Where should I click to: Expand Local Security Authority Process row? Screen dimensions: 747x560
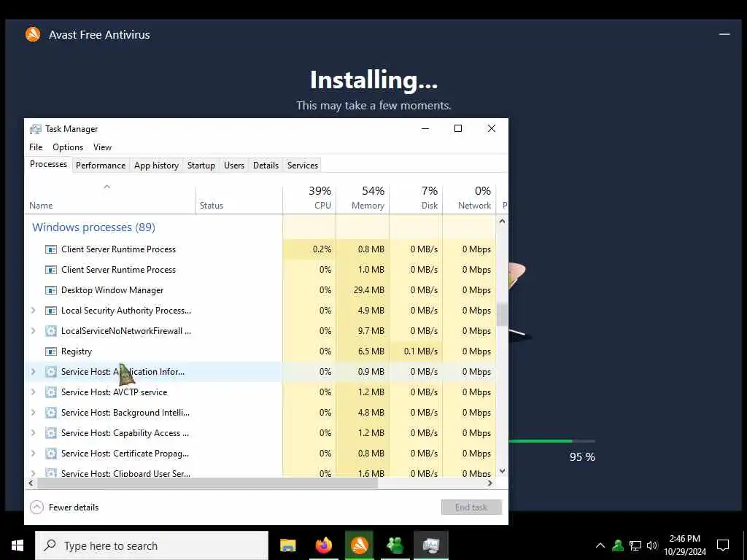coord(34,311)
